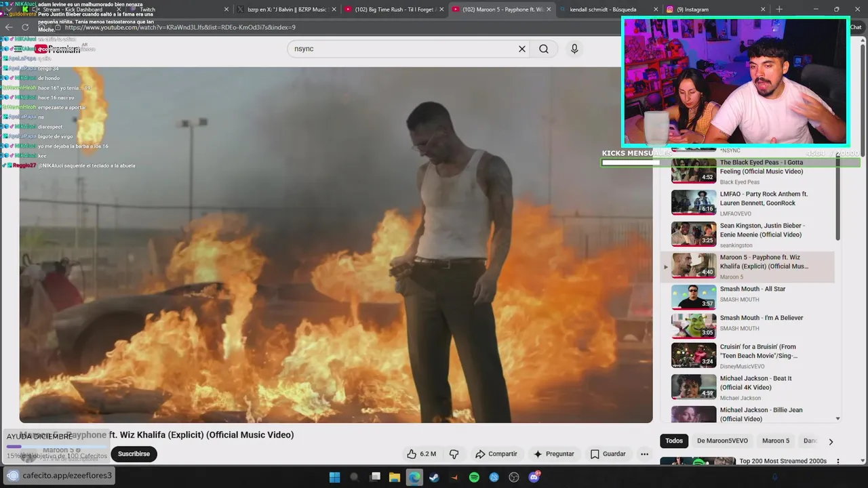Image resolution: width=868 pixels, height=488 pixels.
Task: Launch Steam from the taskbar
Action: pyautogui.click(x=434, y=477)
